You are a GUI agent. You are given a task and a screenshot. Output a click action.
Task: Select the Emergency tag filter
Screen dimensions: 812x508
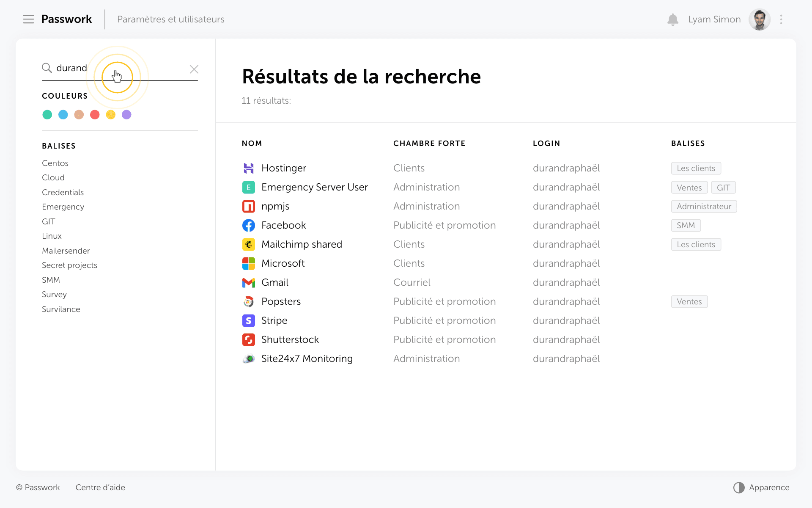coord(63,207)
